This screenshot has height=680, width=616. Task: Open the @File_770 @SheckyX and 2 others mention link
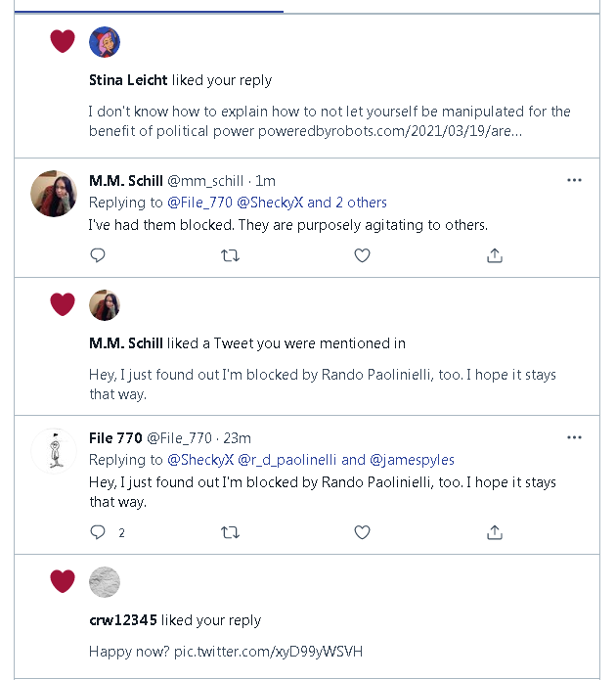(x=277, y=203)
